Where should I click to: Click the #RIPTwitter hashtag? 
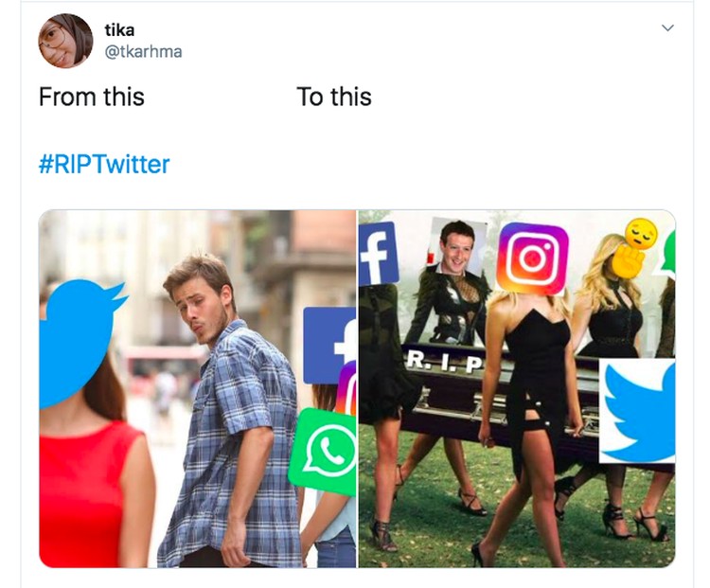tap(104, 164)
